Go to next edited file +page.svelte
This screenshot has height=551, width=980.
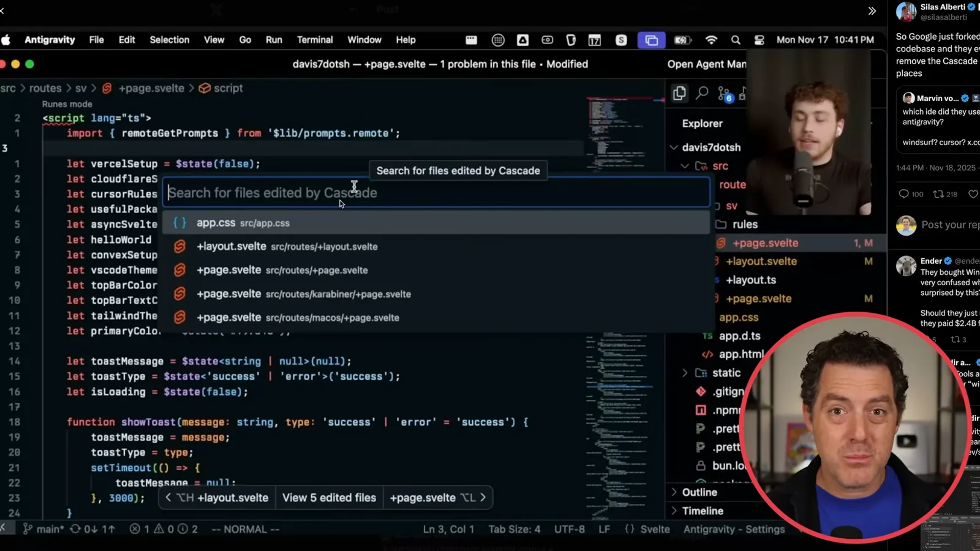(x=437, y=498)
